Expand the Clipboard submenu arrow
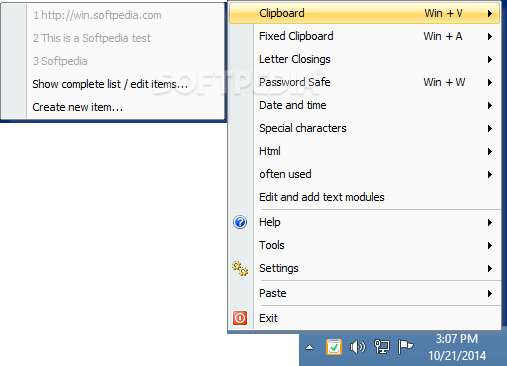The image size is (507, 366). 490,13
